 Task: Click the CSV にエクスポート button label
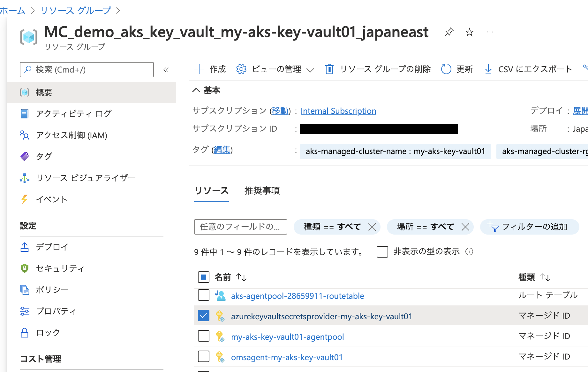pyautogui.click(x=535, y=69)
